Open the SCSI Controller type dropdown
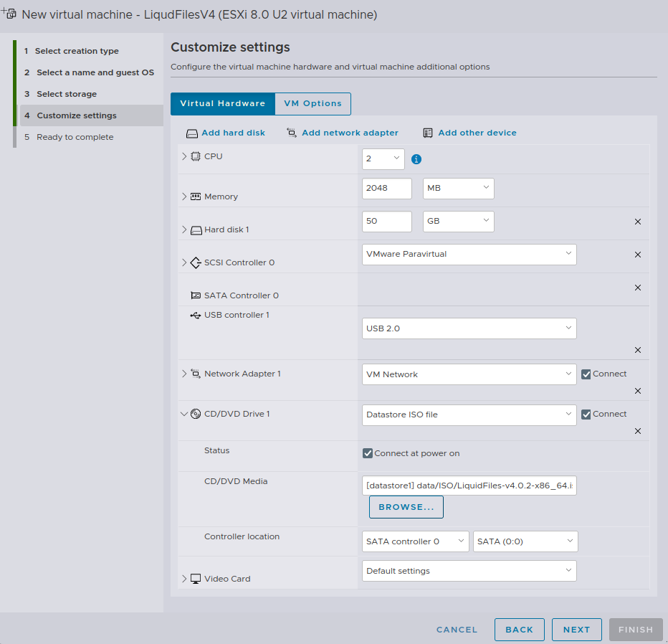This screenshot has width=668, height=644. [x=469, y=254]
